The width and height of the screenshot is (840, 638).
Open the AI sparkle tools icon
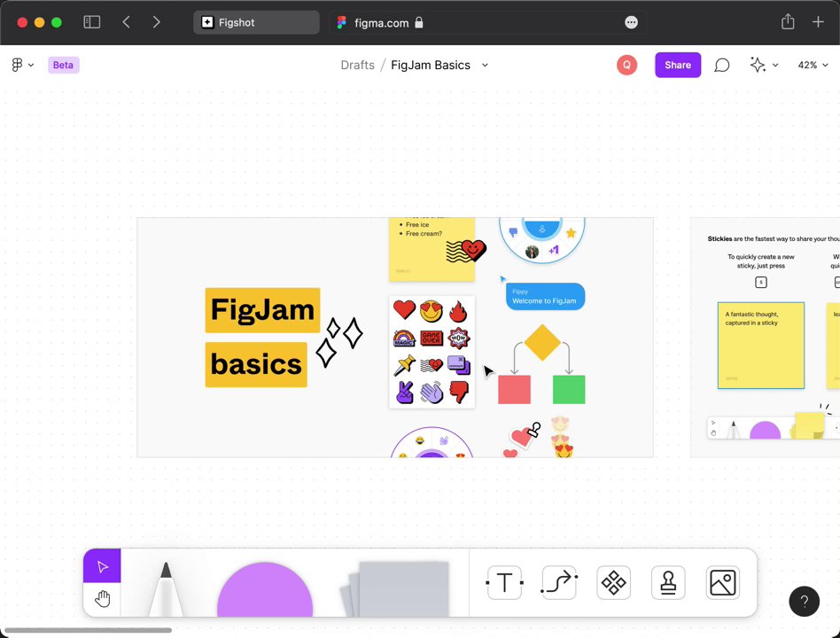[757, 65]
